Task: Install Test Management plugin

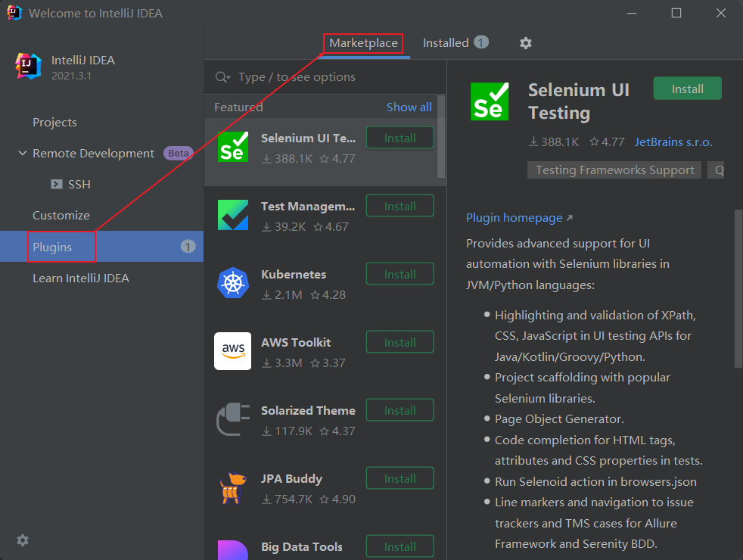Action: tap(400, 206)
